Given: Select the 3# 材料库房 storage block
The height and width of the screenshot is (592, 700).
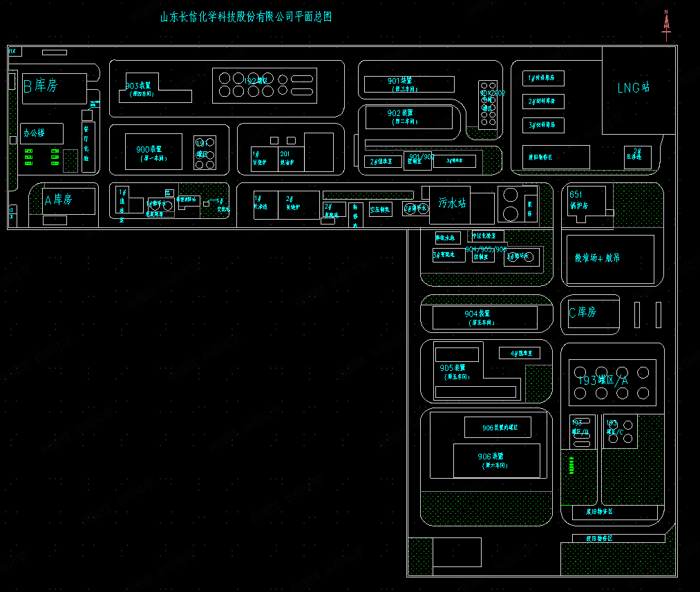Looking at the screenshot, I should point(543,125).
